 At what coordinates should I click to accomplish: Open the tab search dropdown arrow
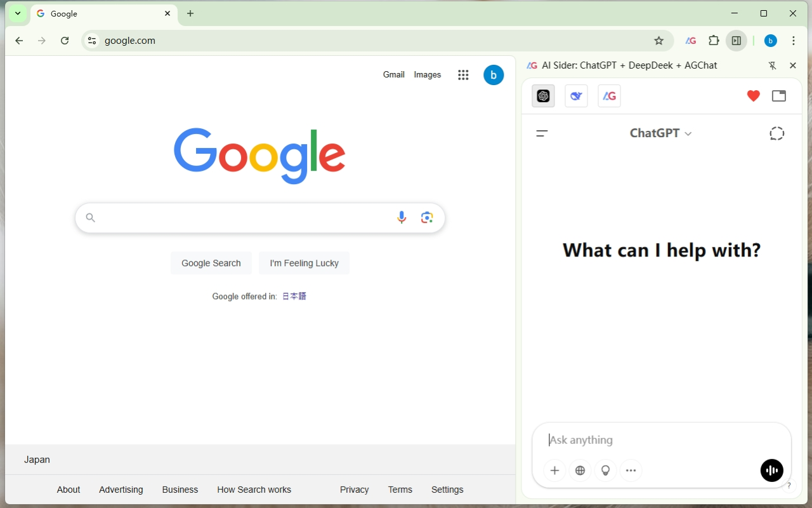[18, 13]
